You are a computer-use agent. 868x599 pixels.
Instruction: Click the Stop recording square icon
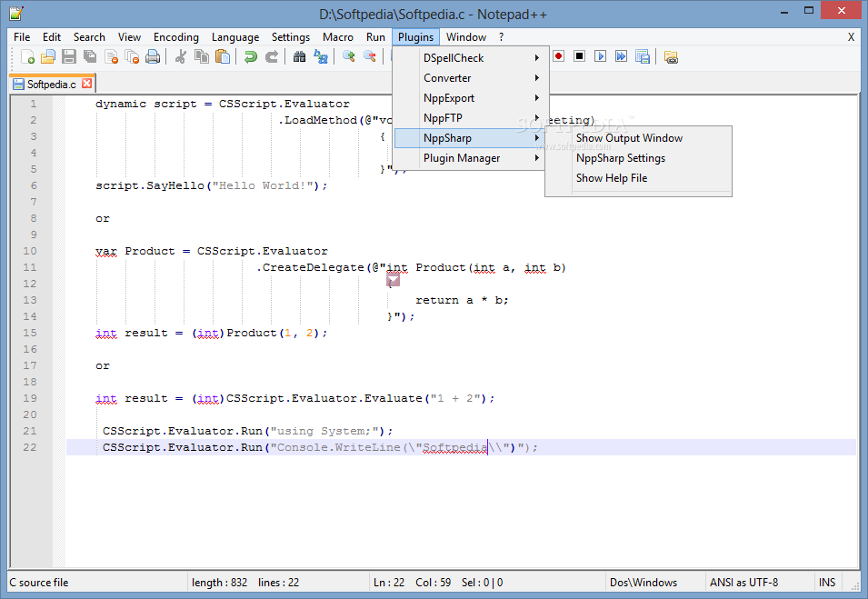click(x=579, y=56)
